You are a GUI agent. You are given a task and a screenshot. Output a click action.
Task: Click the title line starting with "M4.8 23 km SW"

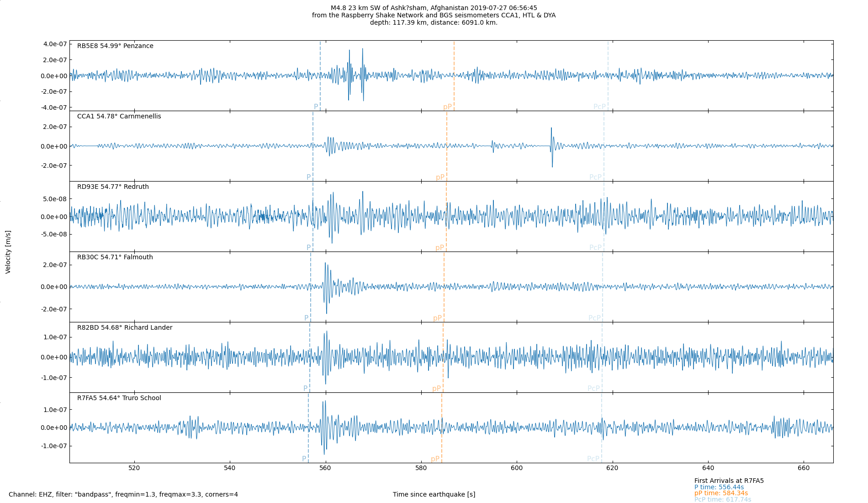point(434,8)
